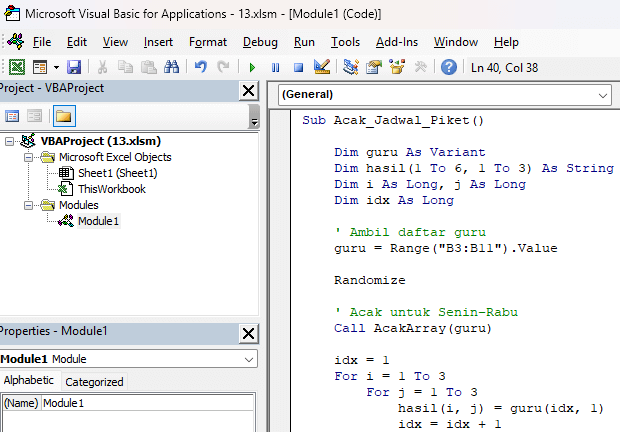Viewport: 620px width, 432px height.
Task: Click the VBA icon beside File menu
Action: (16, 42)
